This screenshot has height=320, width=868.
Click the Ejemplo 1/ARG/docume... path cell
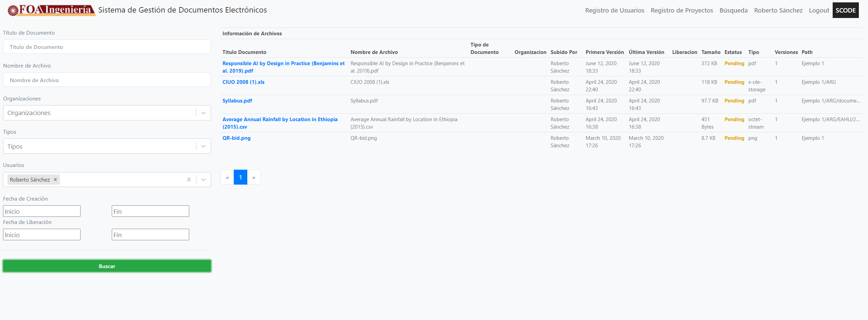(x=831, y=101)
